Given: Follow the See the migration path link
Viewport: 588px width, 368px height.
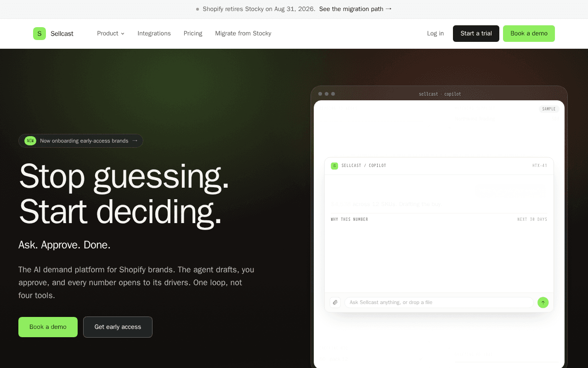Looking at the screenshot, I should pos(356,9).
